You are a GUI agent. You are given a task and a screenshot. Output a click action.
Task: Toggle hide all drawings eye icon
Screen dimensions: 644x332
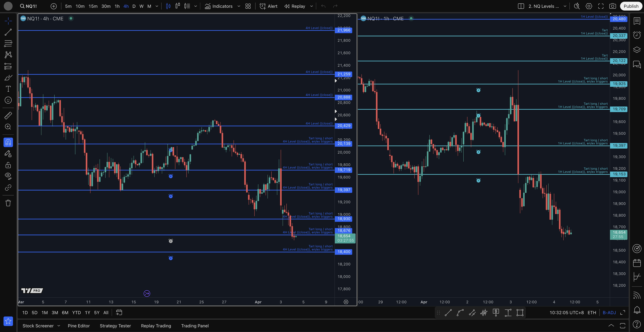[8, 176]
